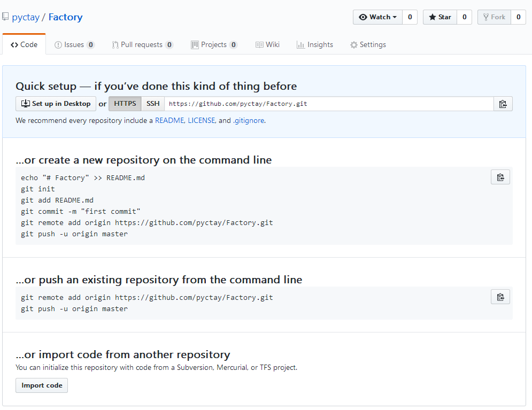
Task: Copy the push existing repository commands
Action: 500,297
